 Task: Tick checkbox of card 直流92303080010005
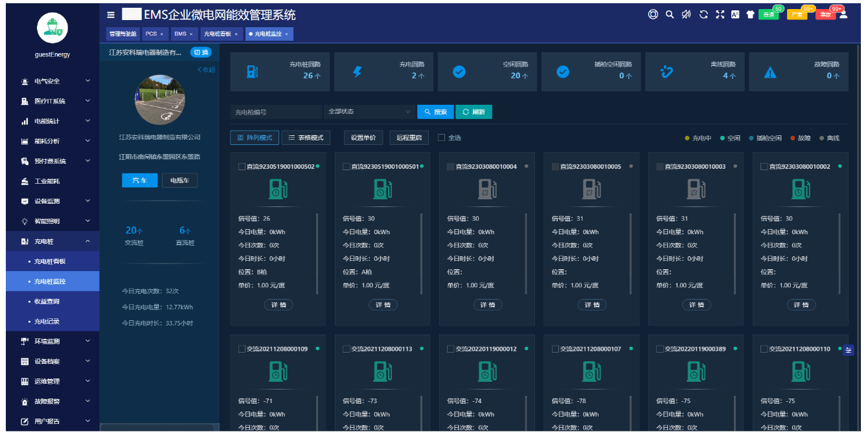555,167
